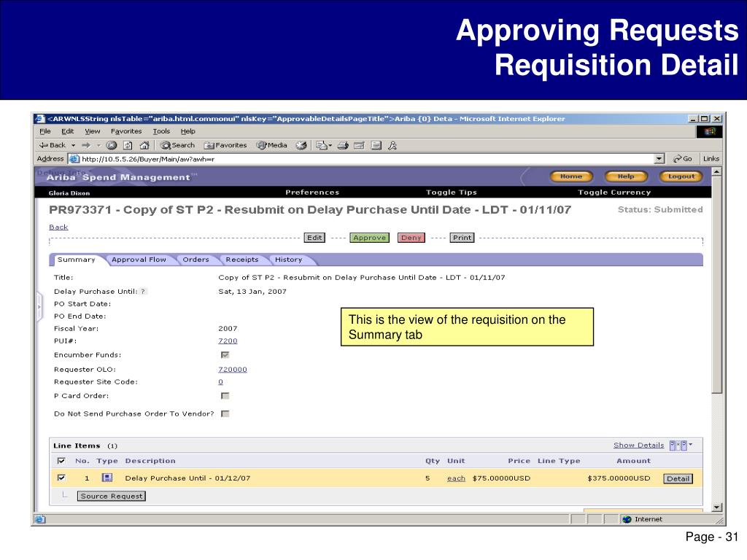
Task: Open the Search toolbar button
Action: click(178, 145)
